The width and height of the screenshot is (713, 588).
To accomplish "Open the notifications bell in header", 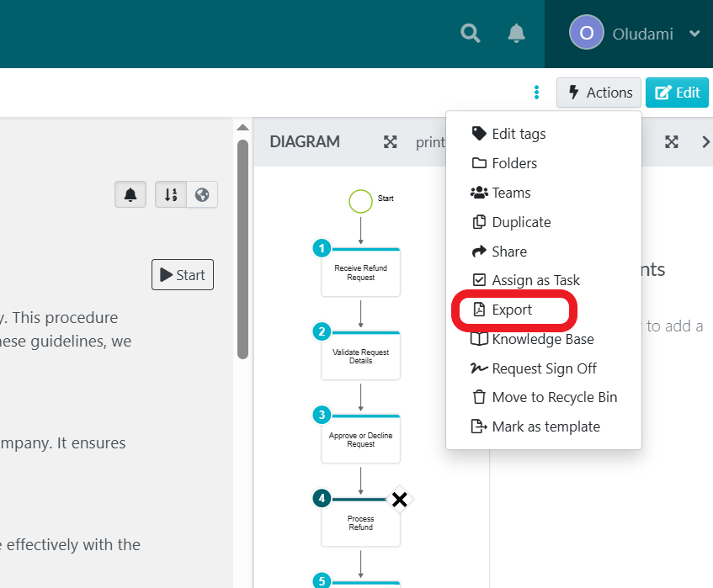I will pos(516,34).
